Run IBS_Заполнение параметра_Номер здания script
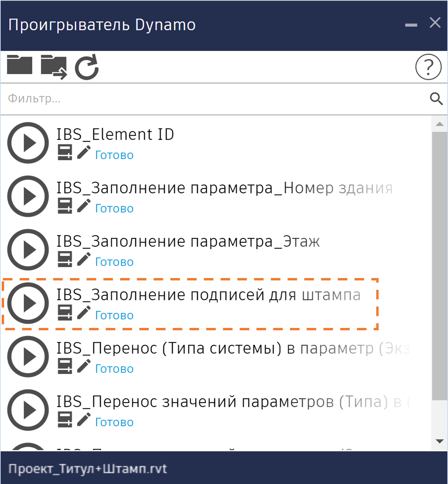This screenshot has width=448, height=484. (x=28, y=196)
